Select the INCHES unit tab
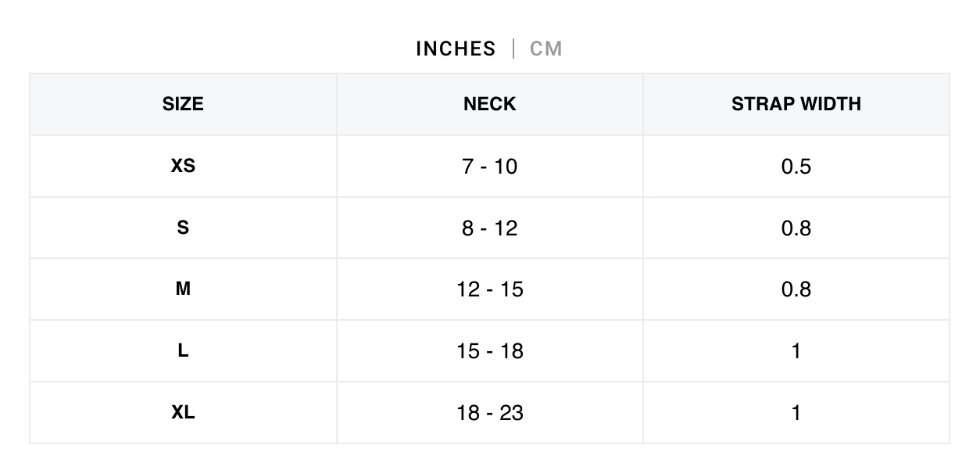The height and width of the screenshot is (474, 980). 456,48
